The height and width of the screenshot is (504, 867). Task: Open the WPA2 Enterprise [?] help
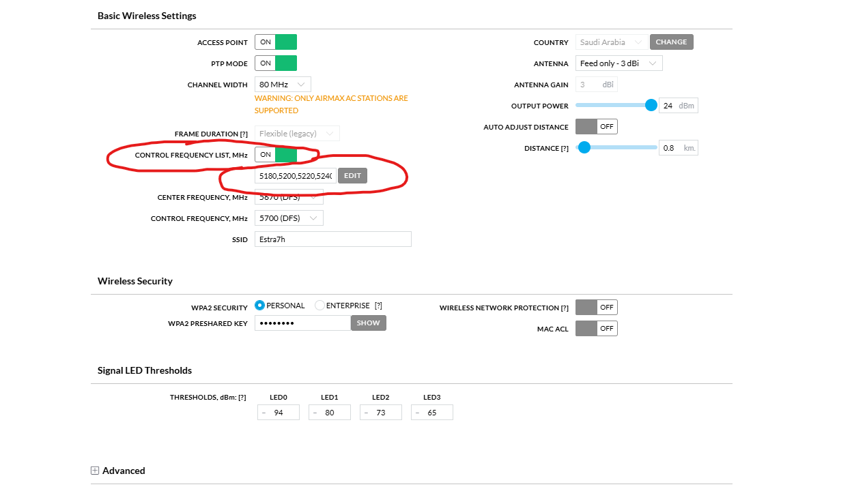378,306
